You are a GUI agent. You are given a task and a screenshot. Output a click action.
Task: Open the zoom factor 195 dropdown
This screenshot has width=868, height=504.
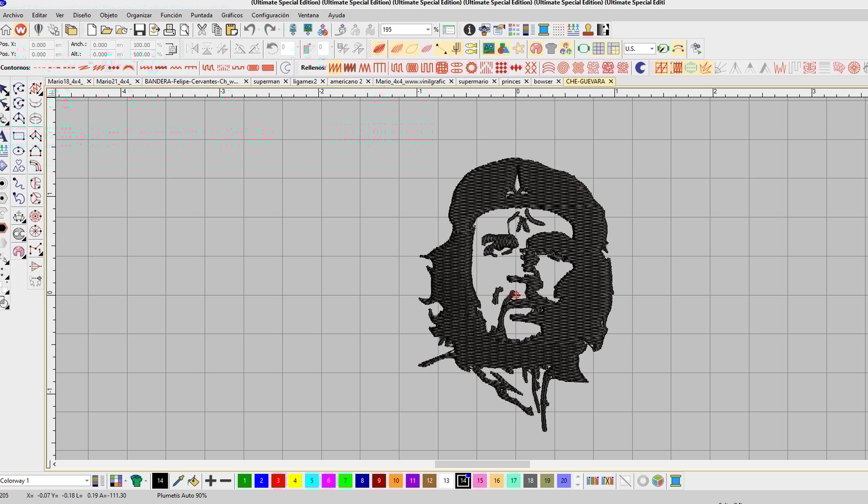tap(428, 30)
